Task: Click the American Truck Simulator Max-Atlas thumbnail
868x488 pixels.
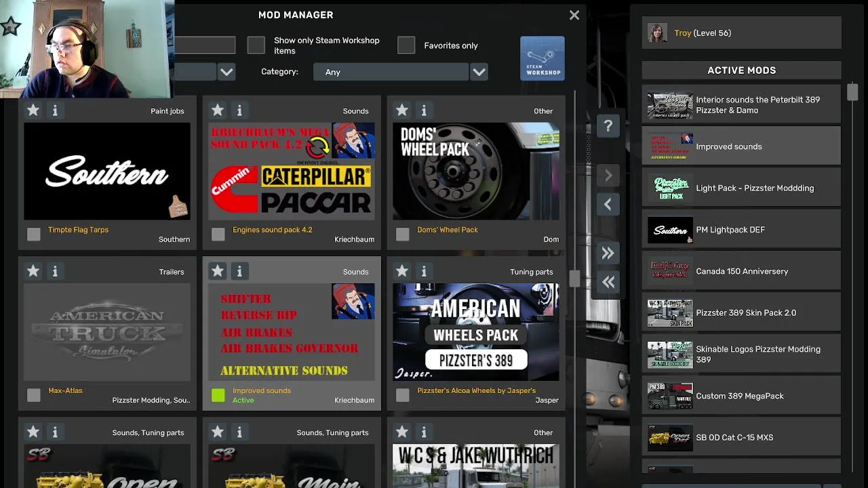Action: click(107, 332)
